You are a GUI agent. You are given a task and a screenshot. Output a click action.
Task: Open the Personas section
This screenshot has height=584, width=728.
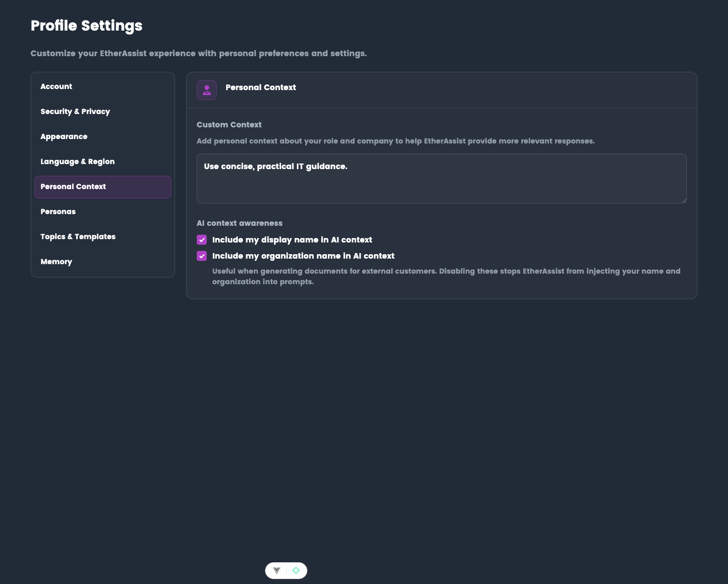click(103, 212)
